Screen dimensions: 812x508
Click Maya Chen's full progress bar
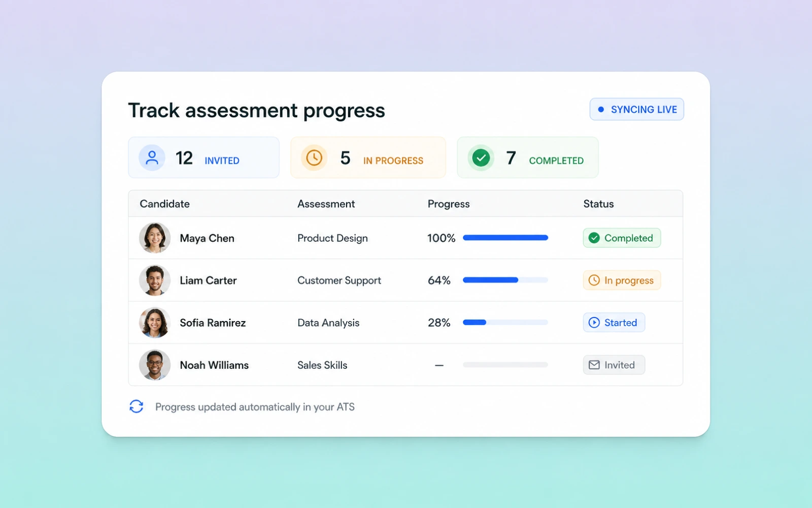[x=505, y=238]
